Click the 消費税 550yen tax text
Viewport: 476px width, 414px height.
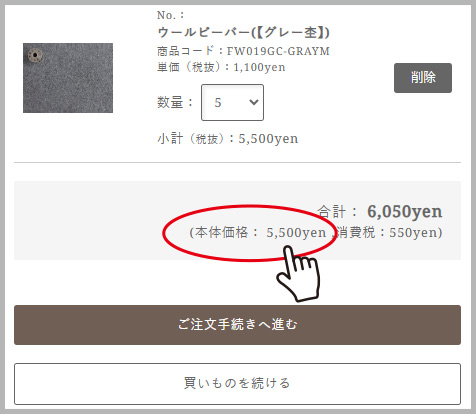[389, 232]
